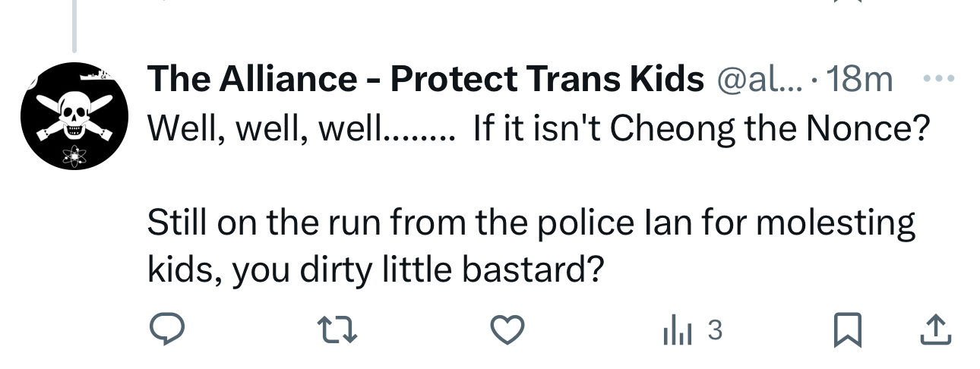
Task: Click the skull and crossbones avatar
Action: coord(74,116)
